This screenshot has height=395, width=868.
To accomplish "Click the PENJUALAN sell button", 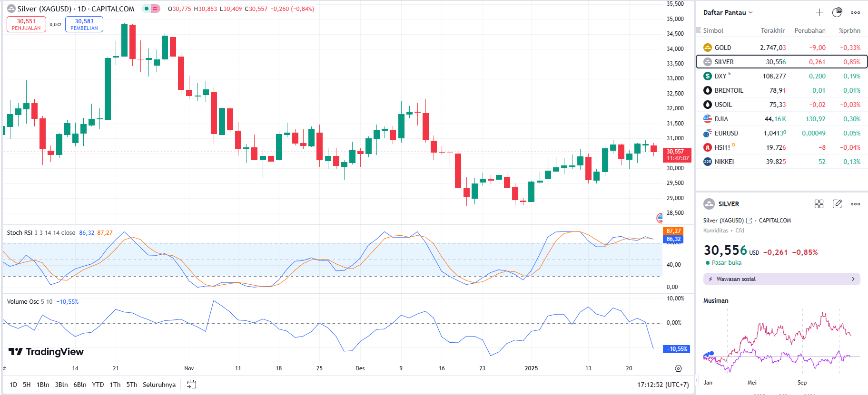I will [26, 24].
